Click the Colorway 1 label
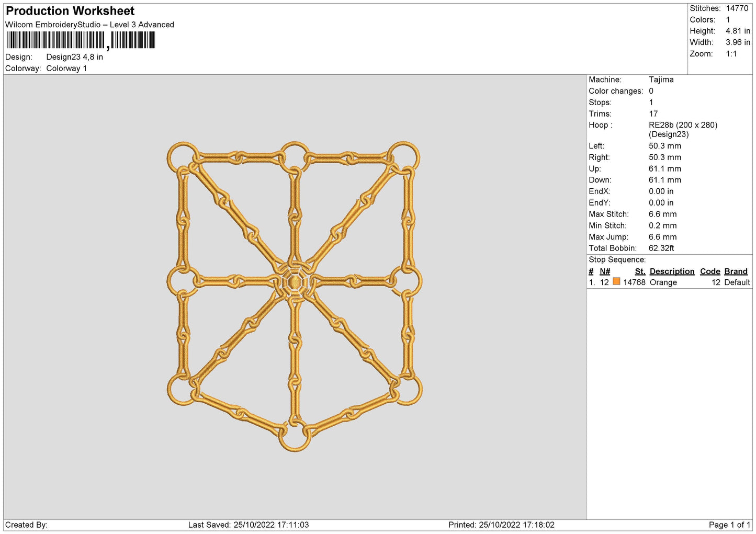The height and width of the screenshot is (534, 756). pyautogui.click(x=66, y=69)
